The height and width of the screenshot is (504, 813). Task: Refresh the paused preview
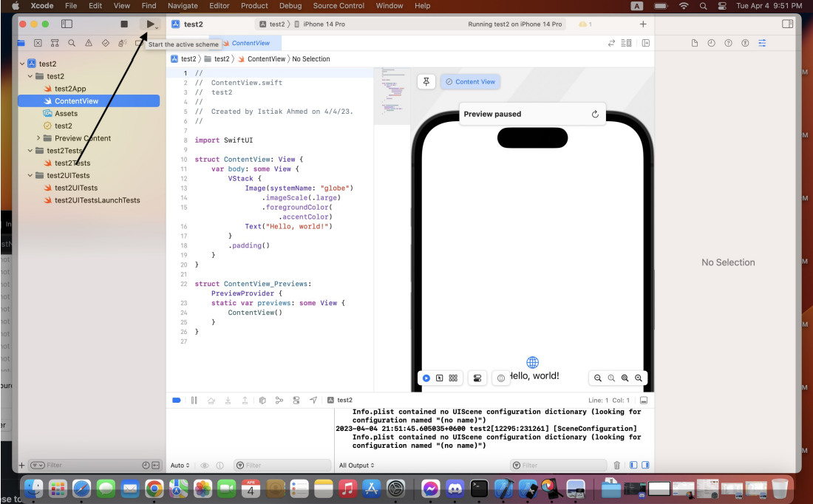click(x=595, y=114)
